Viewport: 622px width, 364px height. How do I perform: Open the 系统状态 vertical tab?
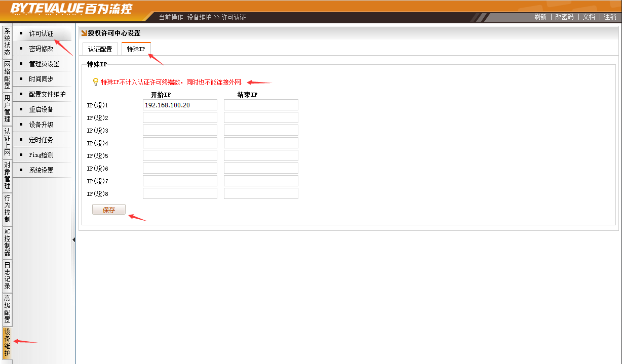pyautogui.click(x=7, y=42)
